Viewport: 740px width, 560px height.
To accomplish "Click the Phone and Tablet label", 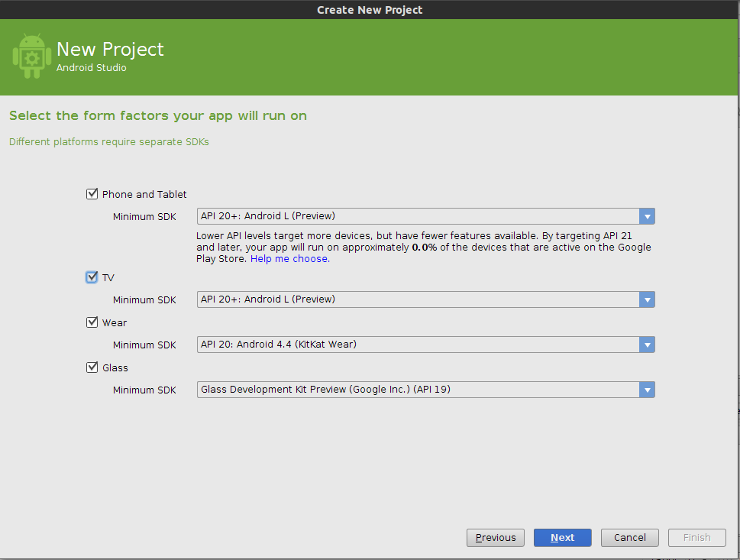I will click(144, 194).
